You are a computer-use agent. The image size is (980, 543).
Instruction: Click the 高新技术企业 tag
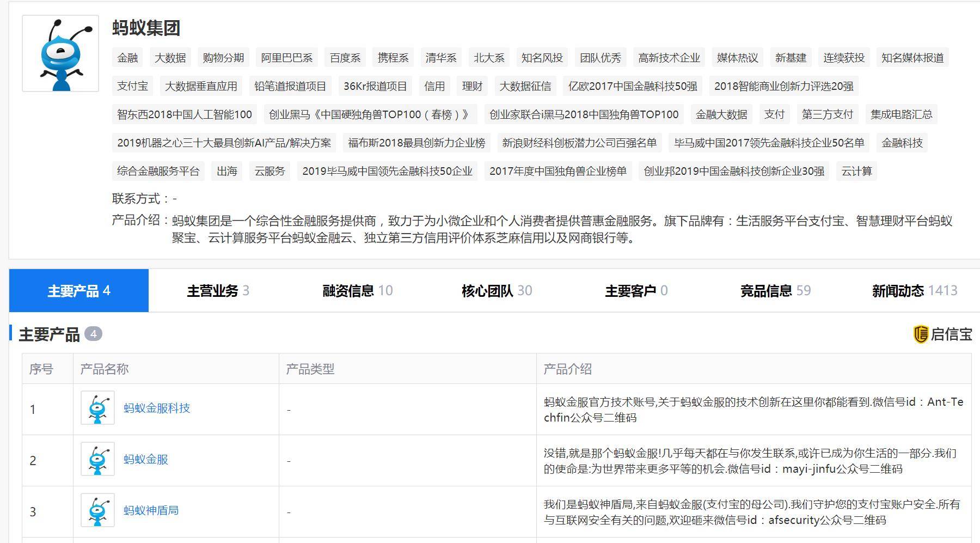click(x=669, y=58)
